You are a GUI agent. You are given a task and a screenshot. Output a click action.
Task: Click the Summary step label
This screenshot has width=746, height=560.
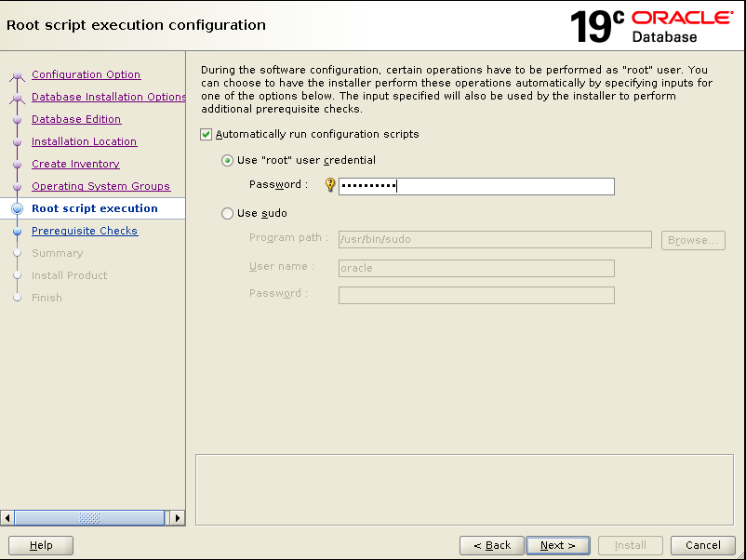point(57,253)
